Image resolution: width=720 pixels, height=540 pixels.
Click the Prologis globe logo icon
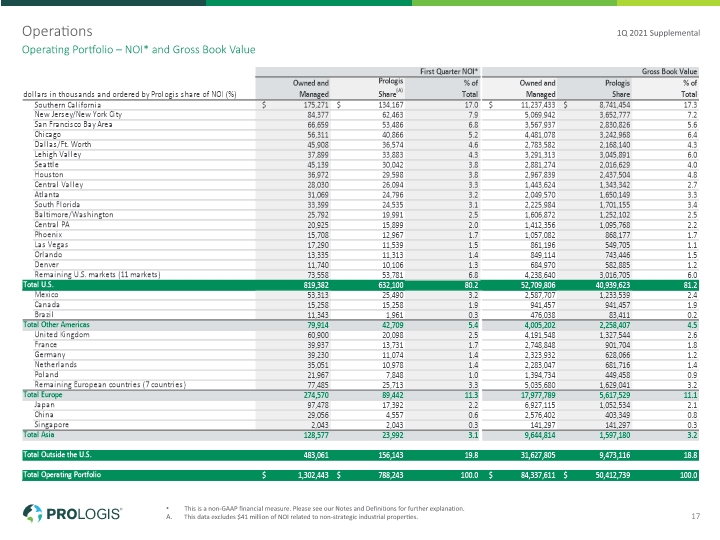[x=32, y=513]
